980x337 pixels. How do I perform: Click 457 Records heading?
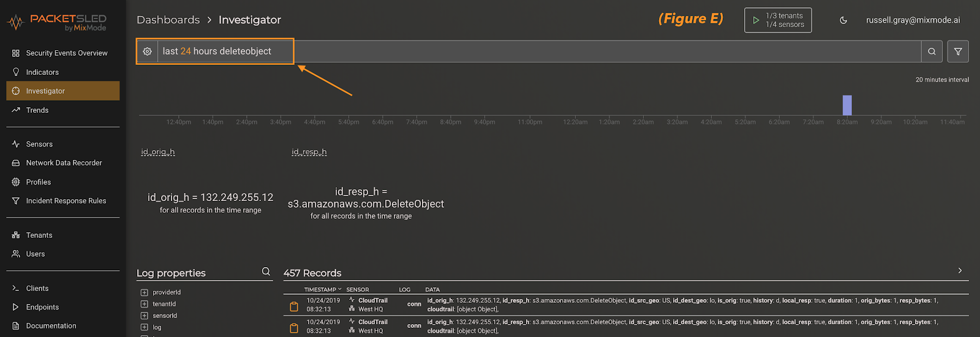[312, 273]
